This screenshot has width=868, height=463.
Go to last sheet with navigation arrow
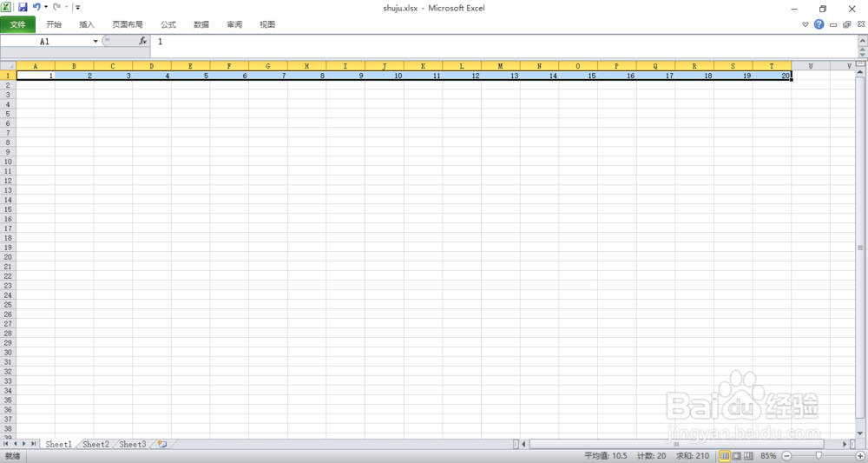[x=33, y=444]
